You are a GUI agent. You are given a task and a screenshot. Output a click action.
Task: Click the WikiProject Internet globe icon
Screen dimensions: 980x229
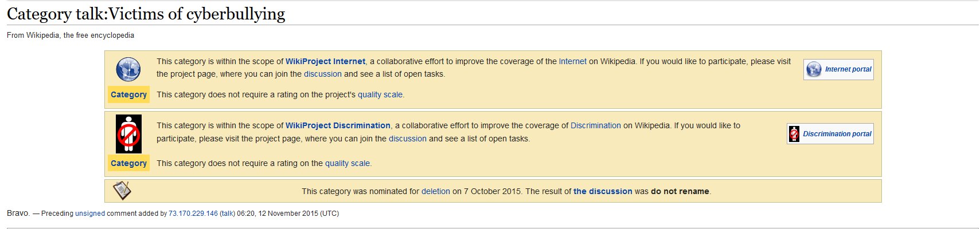click(x=128, y=70)
